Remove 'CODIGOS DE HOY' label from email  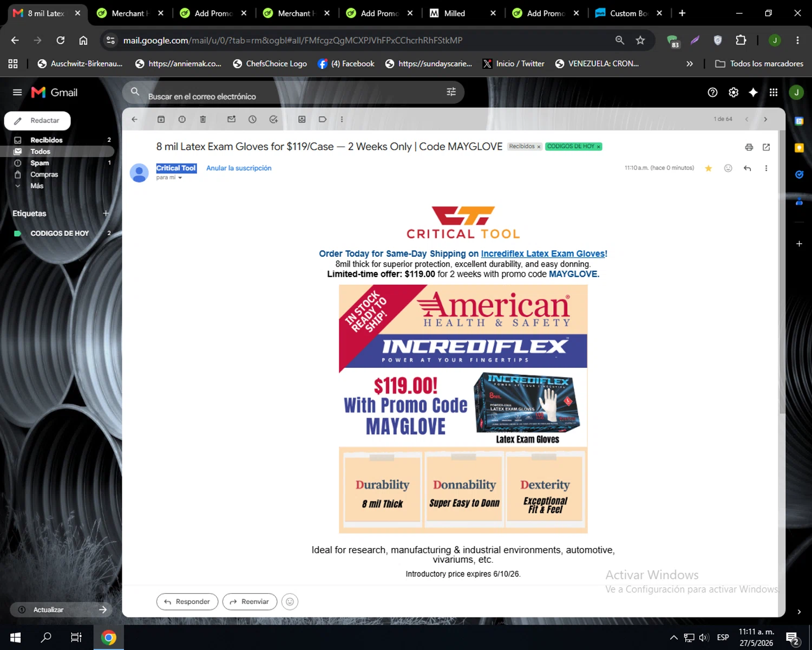pos(598,147)
